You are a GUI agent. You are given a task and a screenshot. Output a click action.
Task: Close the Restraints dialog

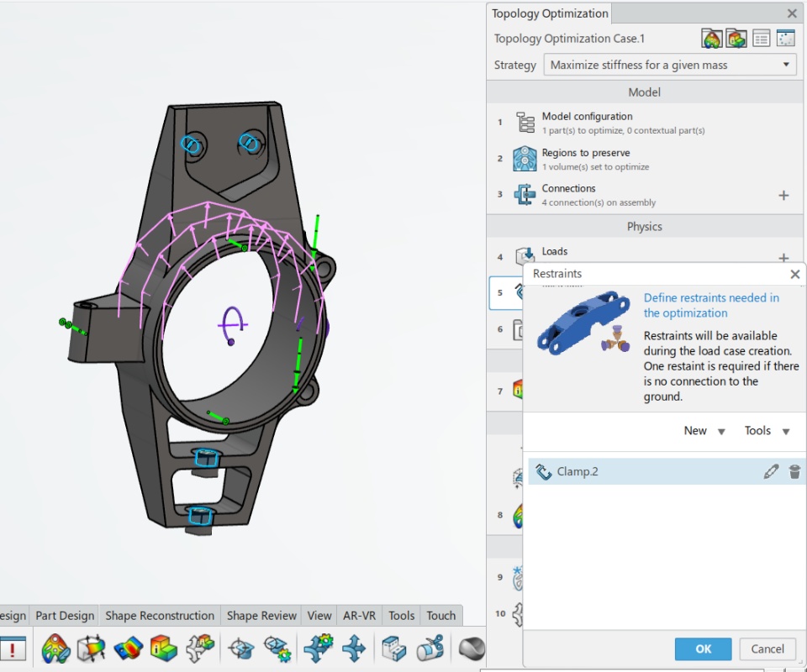pos(794,274)
